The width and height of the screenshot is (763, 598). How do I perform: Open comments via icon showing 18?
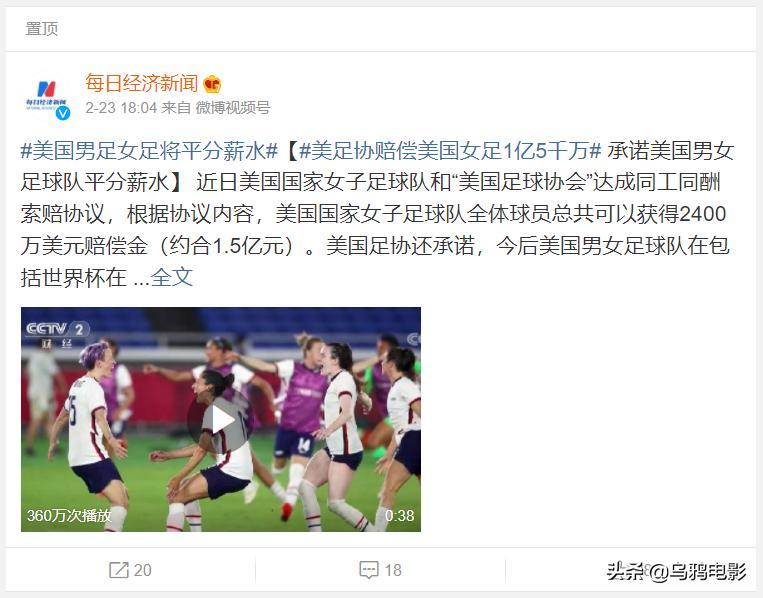(369, 570)
